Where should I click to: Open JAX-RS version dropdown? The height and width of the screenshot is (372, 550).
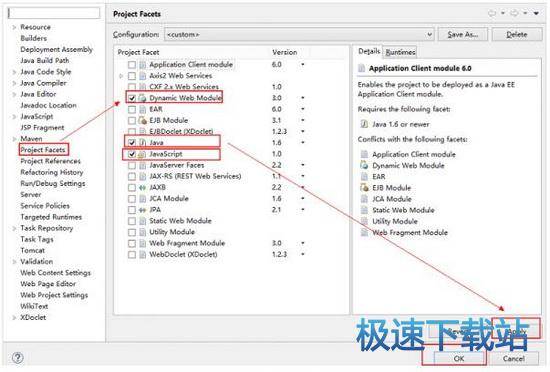302,176
